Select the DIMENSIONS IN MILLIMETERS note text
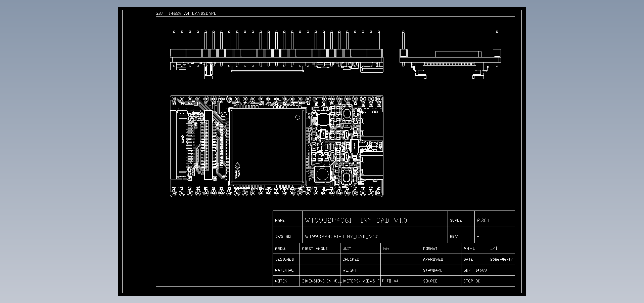This screenshot has width=644, height=303. [x=350, y=281]
